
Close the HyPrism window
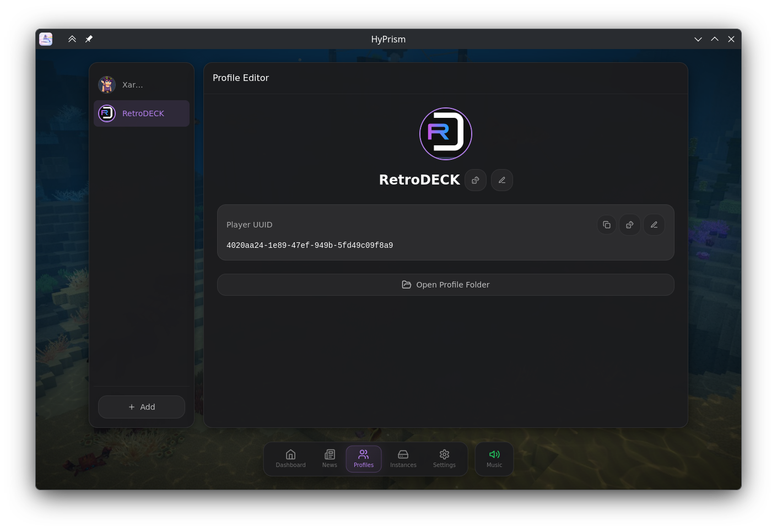coord(731,39)
